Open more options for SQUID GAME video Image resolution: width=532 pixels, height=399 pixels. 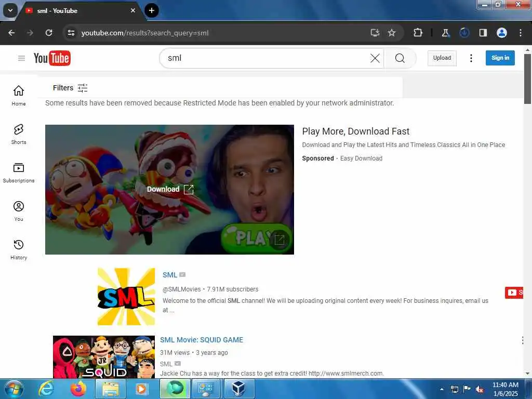coord(523,340)
